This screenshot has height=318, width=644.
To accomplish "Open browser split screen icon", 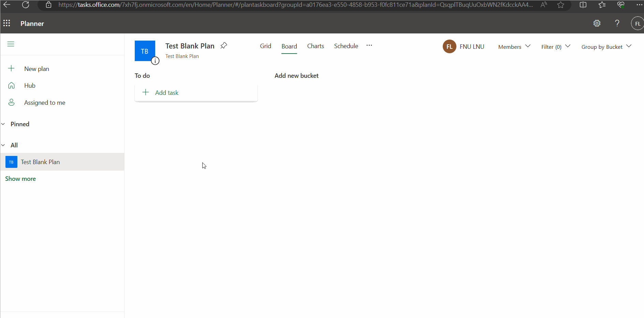I will pyautogui.click(x=583, y=5).
